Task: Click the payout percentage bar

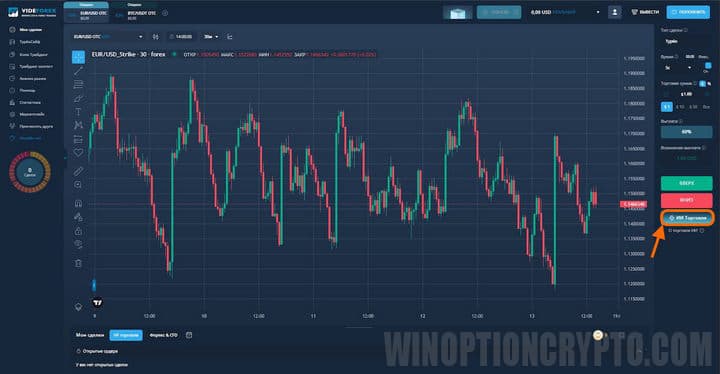Action: [x=686, y=132]
